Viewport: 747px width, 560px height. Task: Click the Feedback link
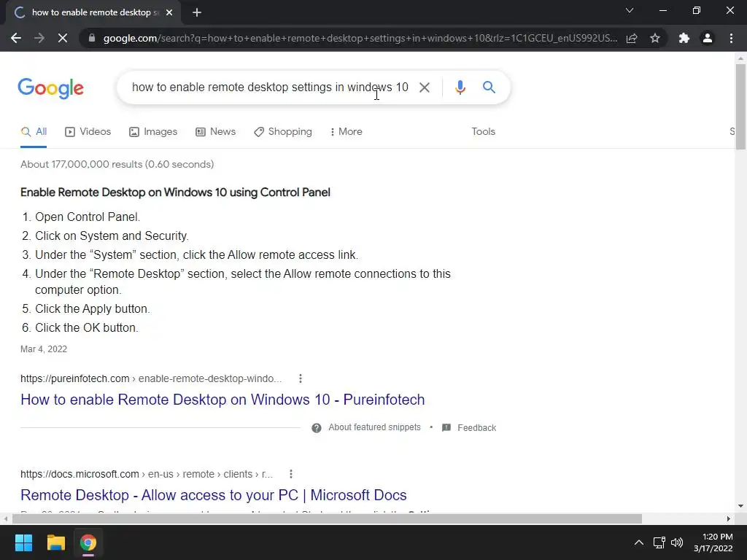pos(476,427)
